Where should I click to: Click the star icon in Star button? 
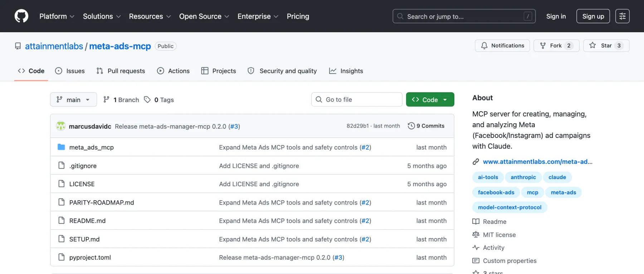[593, 45]
